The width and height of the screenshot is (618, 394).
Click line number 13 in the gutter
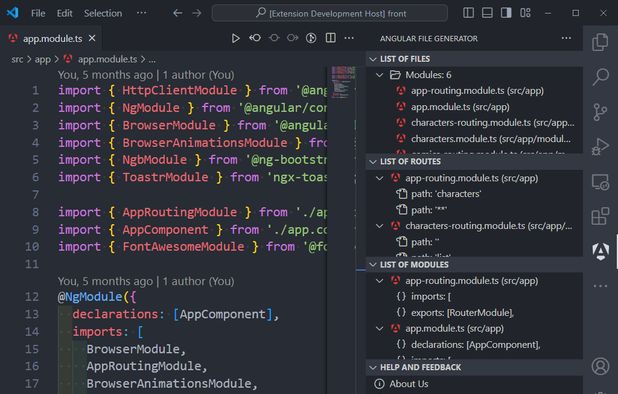[x=32, y=314]
